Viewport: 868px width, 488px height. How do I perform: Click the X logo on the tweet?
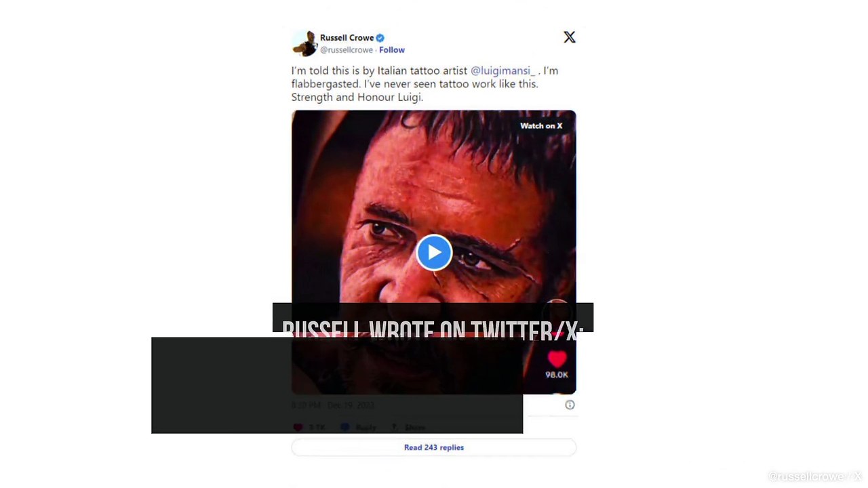pyautogui.click(x=570, y=37)
